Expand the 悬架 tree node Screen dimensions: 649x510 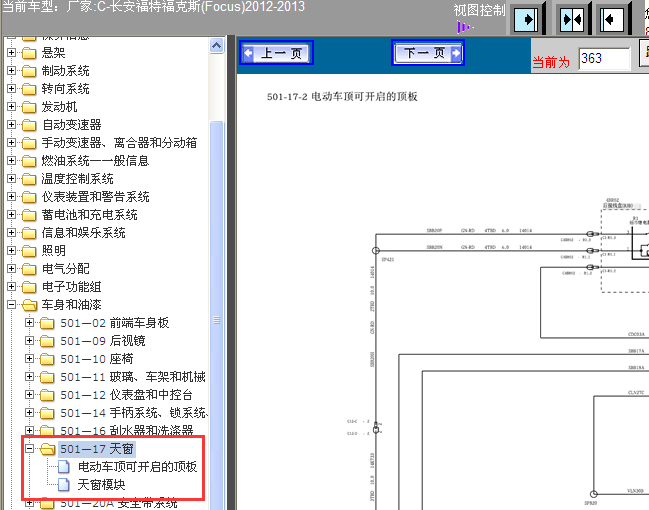(x=12, y=53)
